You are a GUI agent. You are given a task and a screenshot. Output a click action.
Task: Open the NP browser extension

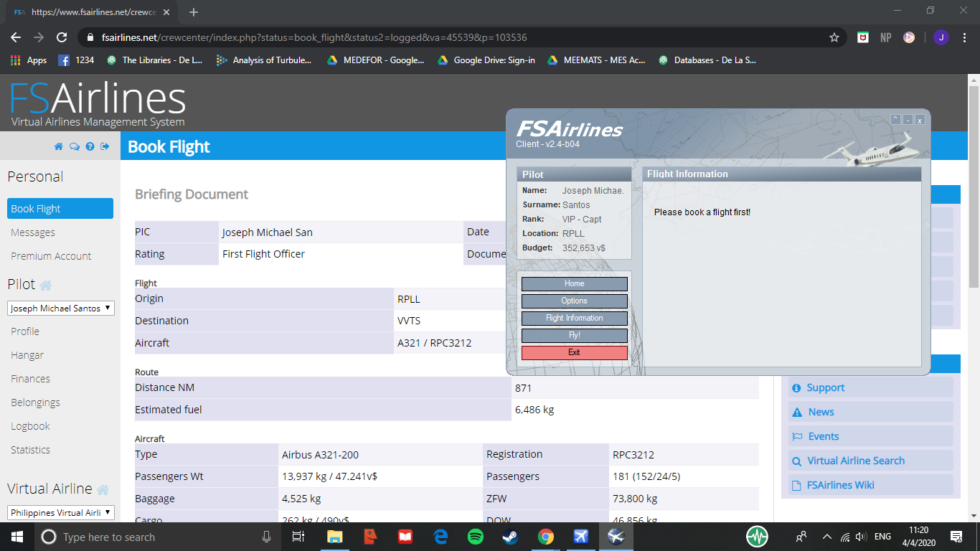pos(886,37)
